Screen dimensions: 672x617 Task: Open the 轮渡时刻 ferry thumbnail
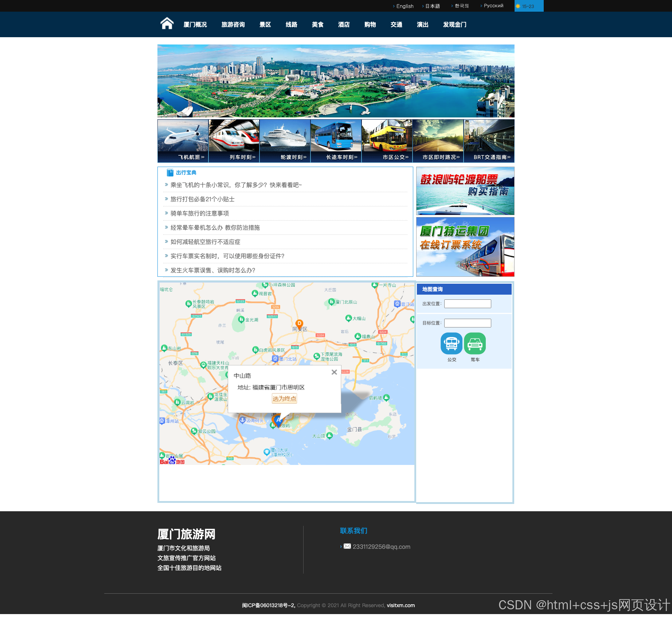[x=285, y=141]
